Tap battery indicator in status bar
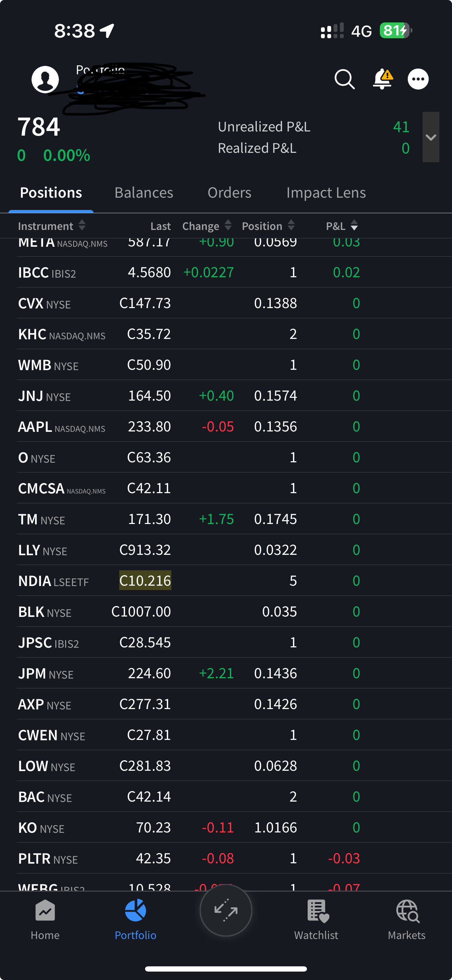 tap(396, 30)
